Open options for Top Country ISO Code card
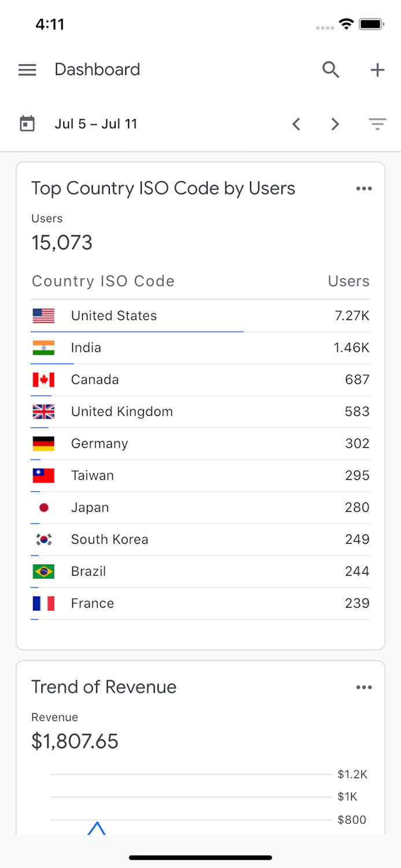 point(364,188)
